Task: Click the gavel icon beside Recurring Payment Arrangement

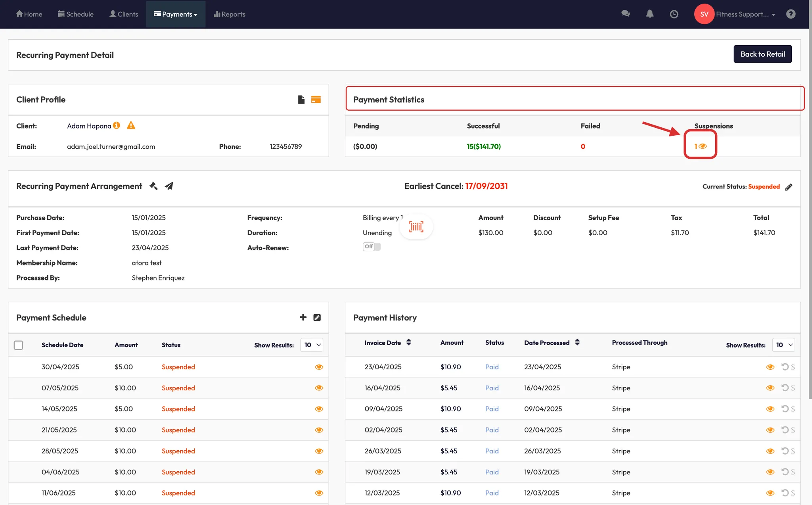Action: [153, 186]
